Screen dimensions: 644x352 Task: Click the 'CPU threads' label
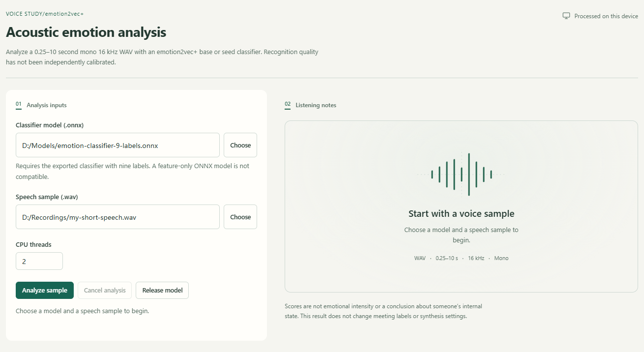tap(33, 244)
